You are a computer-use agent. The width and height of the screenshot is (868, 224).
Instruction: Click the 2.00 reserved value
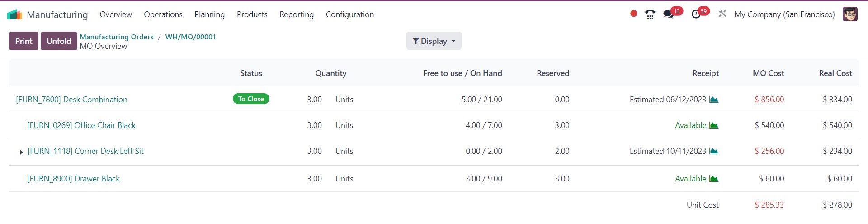[x=562, y=151]
